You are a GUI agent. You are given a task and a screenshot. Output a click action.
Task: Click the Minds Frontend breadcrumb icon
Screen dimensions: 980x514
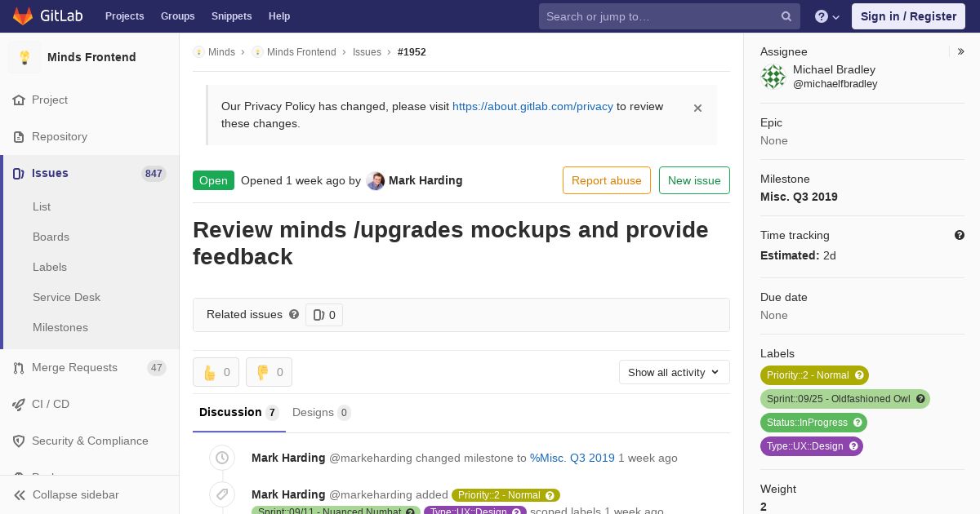click(x=257, y=52)
